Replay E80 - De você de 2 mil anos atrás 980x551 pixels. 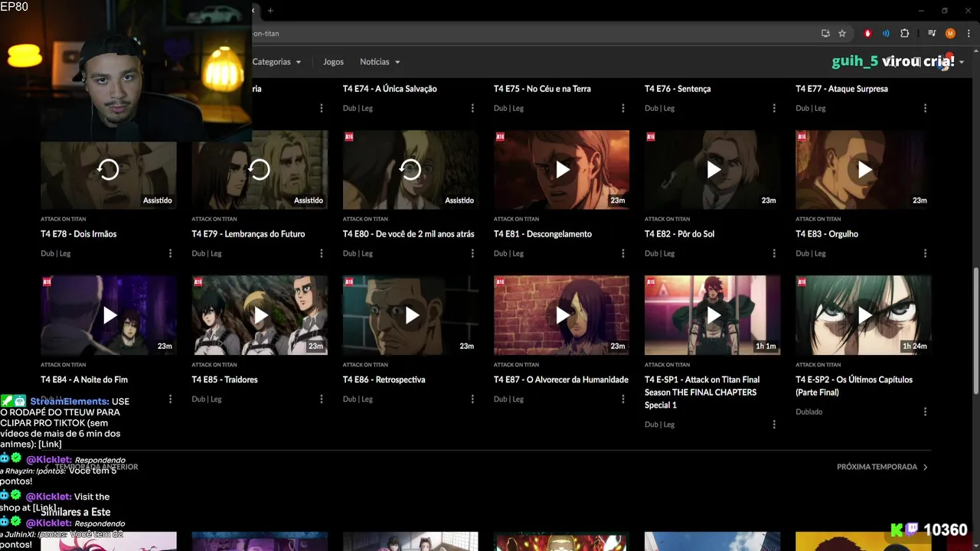(x=411, y=169)
